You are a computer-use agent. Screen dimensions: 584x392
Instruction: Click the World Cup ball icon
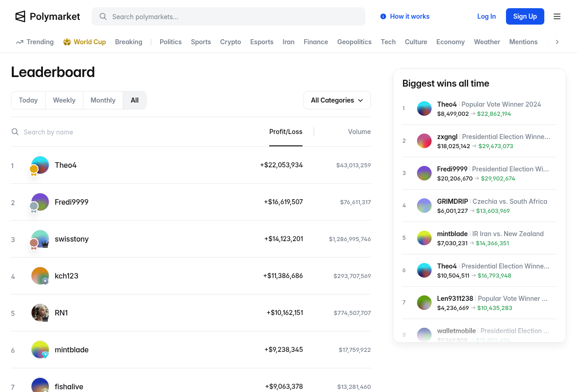[67, 42]
